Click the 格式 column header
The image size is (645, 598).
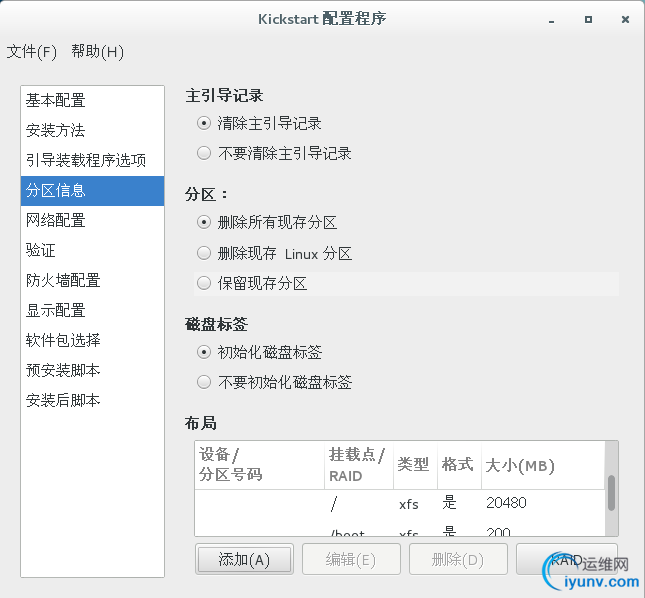[x=459, y=465]
